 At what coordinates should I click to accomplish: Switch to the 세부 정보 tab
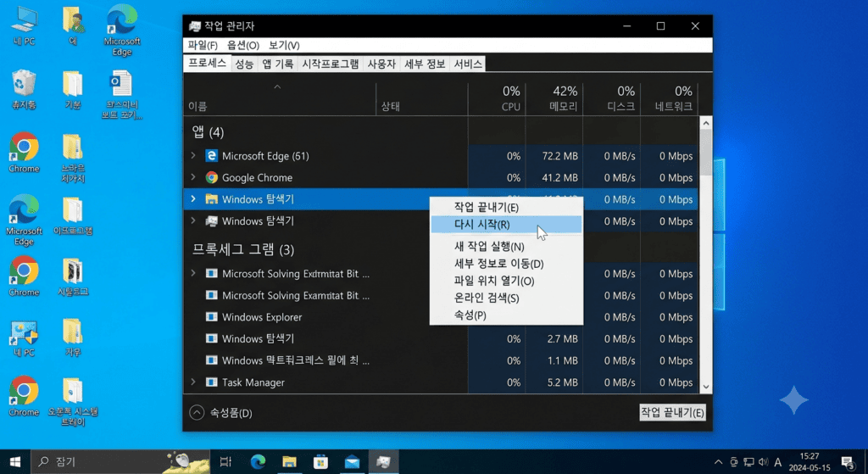tap(425, 64)
